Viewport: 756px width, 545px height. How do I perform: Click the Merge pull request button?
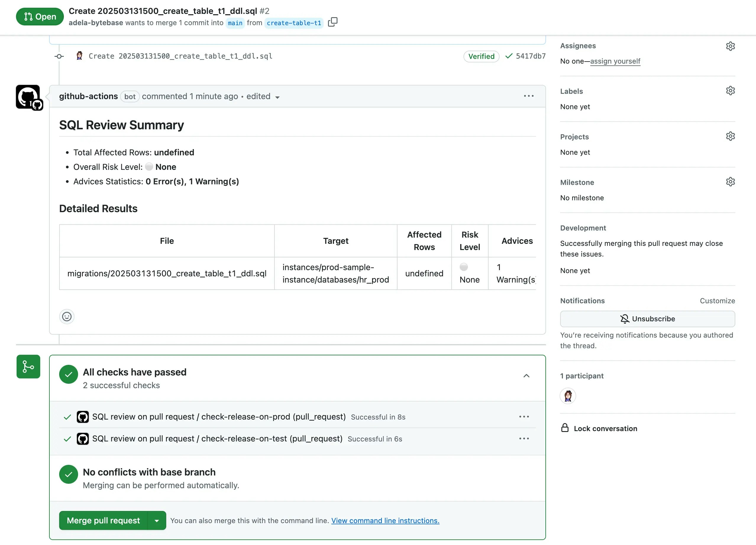pyautogui.click(x=103, y=520)
